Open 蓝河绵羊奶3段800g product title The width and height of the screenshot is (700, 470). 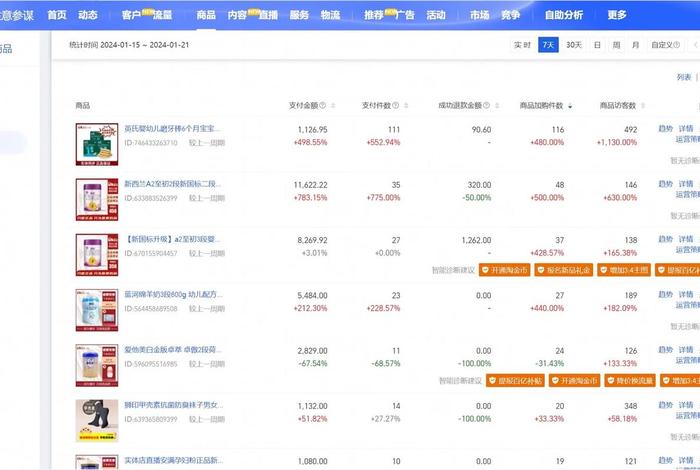173,295
